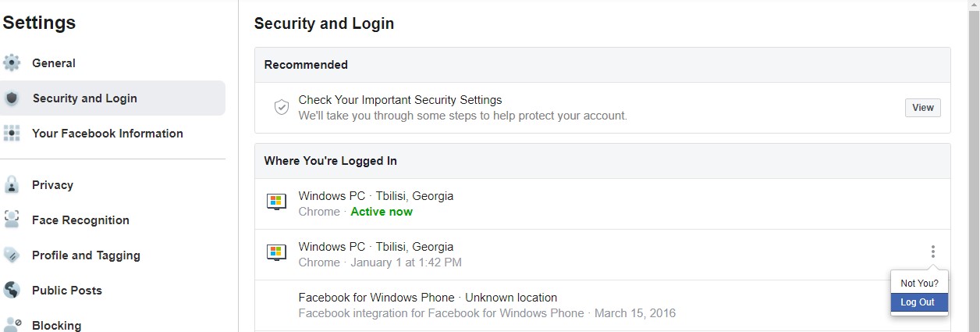Screen dimensions: 980x332
Task: Choose Not You? in the popup menu
Action: coord(919,283)
